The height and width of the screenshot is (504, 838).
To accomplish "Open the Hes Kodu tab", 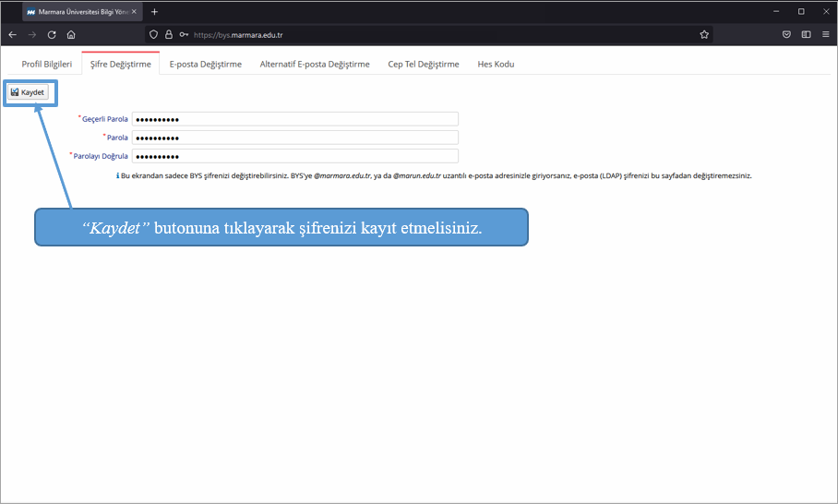I will (496, 64).
